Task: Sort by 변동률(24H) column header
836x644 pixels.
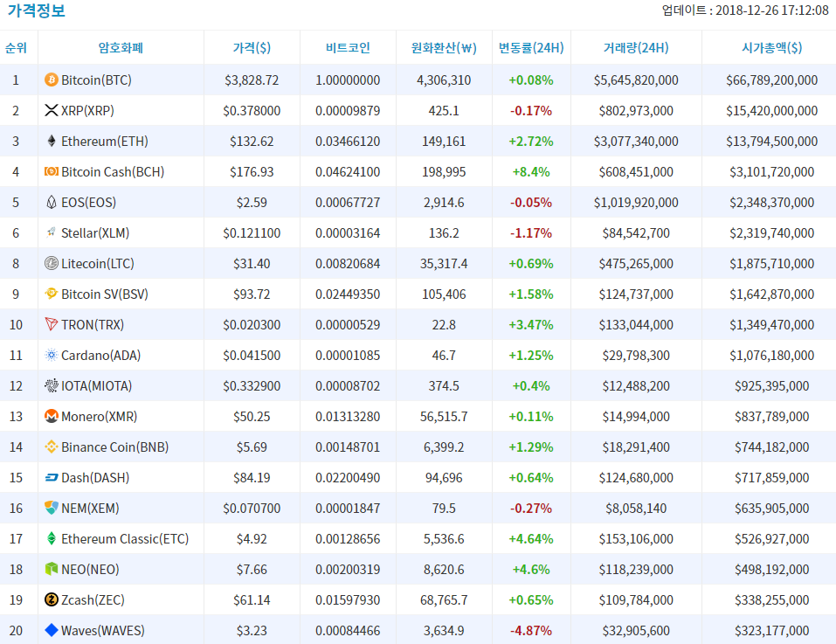Action: pos(531,48)
